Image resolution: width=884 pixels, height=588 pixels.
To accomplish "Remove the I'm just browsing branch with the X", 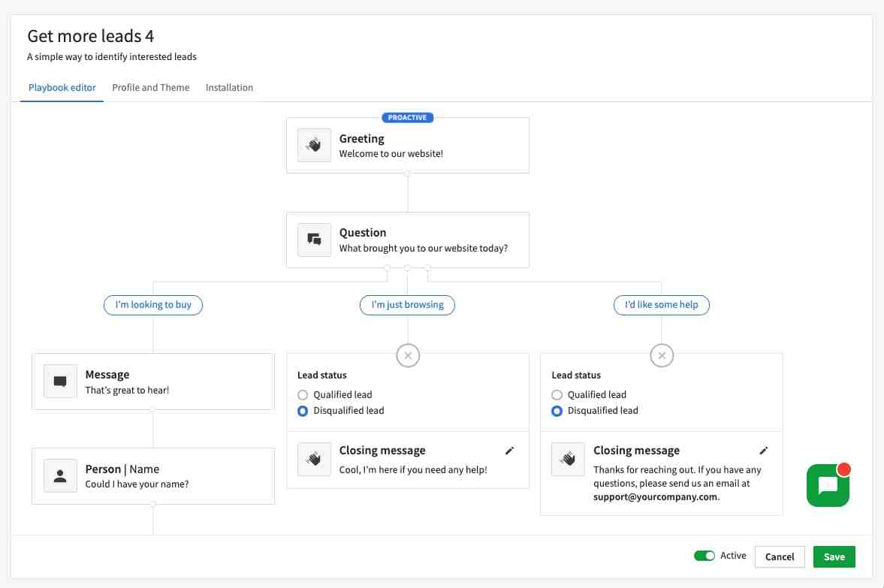I will click(408, 355).
